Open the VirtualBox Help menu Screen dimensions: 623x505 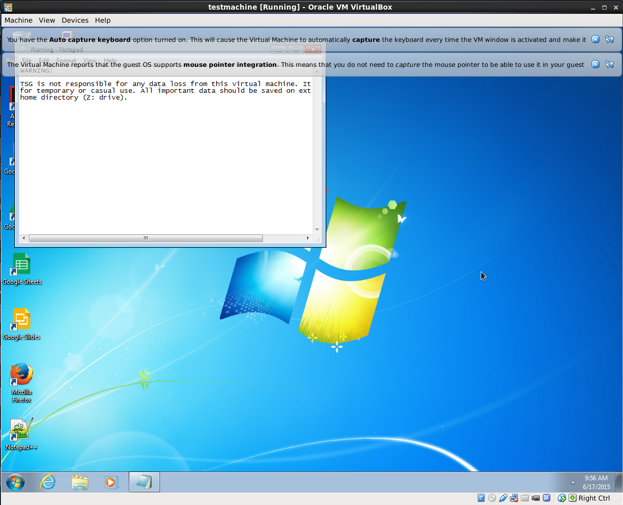pos(103,20)
